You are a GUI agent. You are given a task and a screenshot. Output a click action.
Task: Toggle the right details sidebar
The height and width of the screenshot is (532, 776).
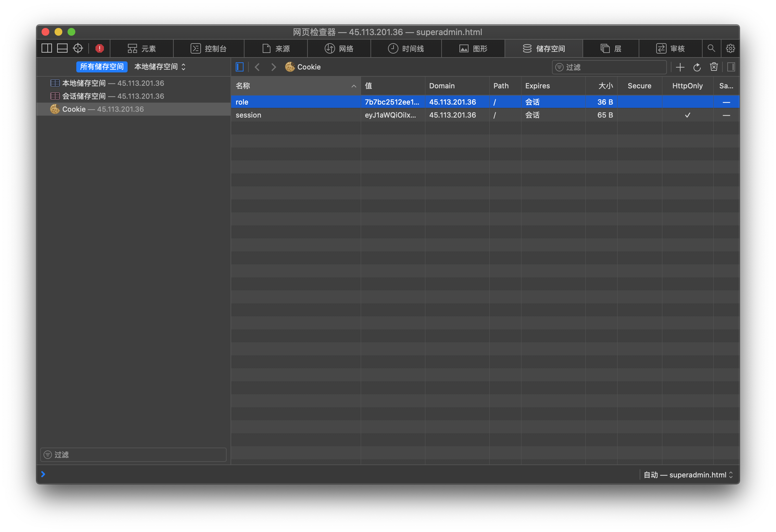click(731, 67)
